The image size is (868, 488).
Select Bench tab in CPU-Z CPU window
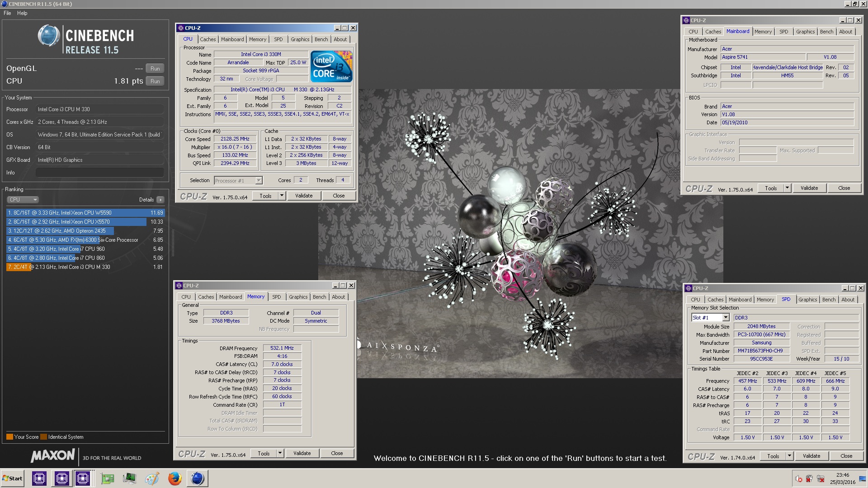coord(321,39)
